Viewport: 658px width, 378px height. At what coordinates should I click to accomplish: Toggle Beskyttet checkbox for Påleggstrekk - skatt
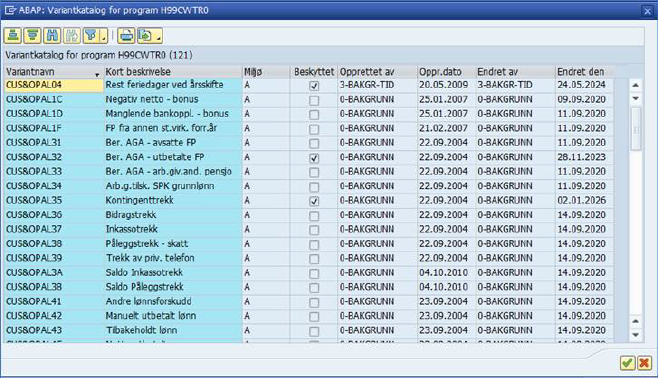click(314, 245)
